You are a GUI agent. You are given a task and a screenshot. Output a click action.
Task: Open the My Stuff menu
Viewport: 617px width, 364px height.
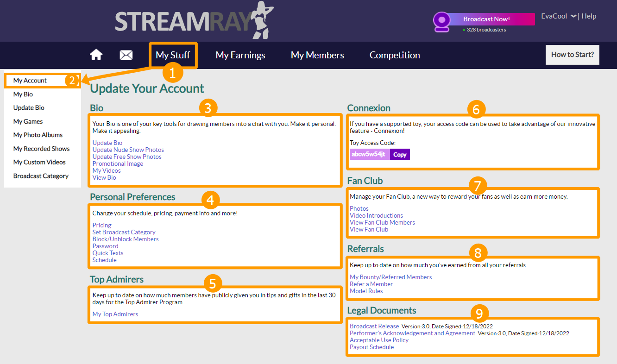pos(173,55)
